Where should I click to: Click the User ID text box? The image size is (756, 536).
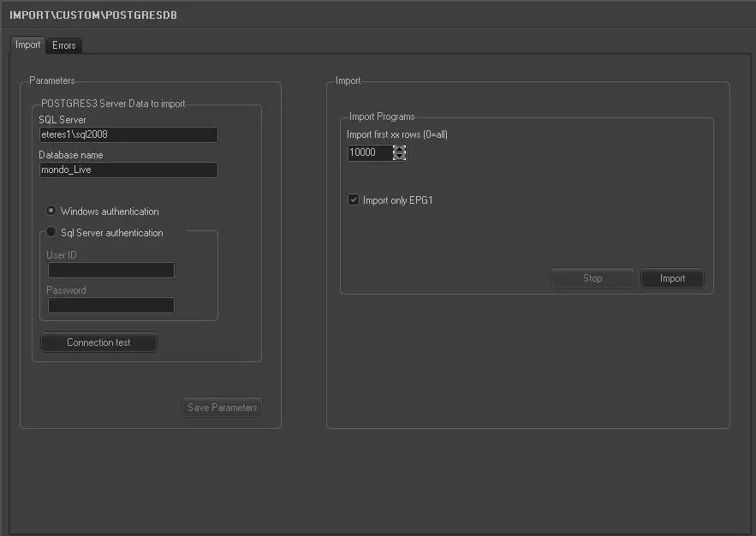pyautogui.click(x=111, y=271)
